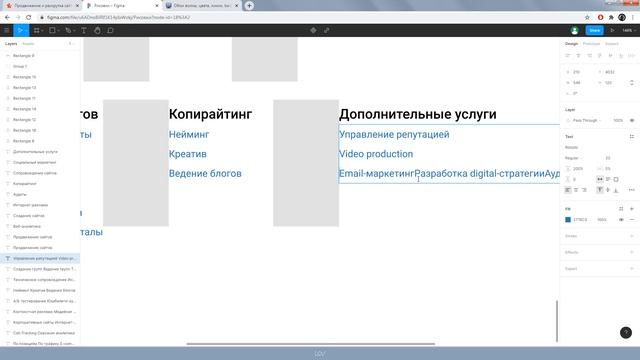Click the Креатив text on canvas
The height and width of the screenshot is (360, 640).
[x=188, y=154]
